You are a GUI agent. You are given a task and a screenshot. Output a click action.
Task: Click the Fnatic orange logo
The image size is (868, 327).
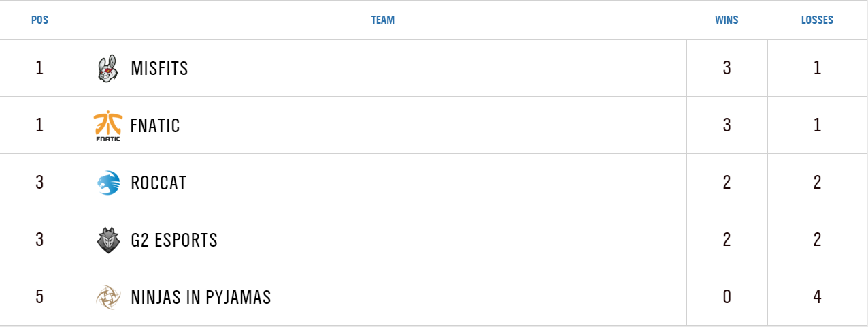coord(107,126)
